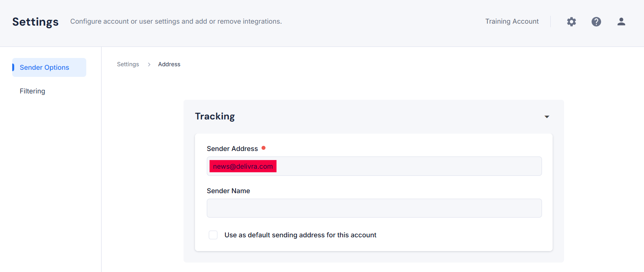Open the help question mark icon
Image resolution: width=644 pixels, height=272 pixels.
(x=596, y=22)
